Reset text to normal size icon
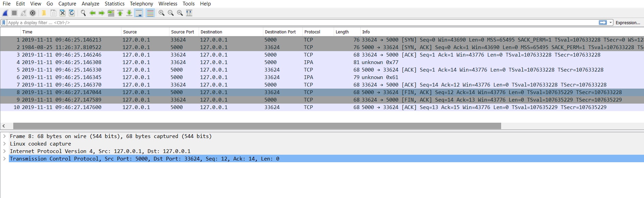The image size is (644, 198). pos(180,13)
